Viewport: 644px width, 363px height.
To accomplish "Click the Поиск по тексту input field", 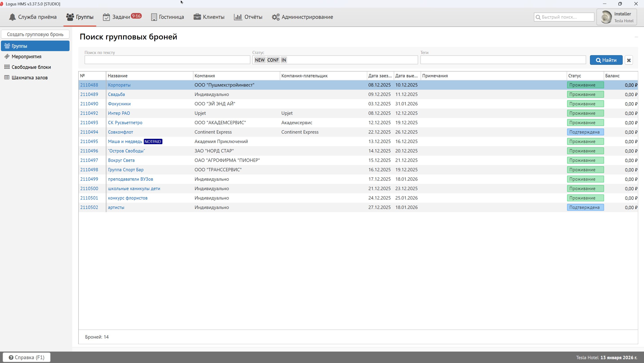I will click(167, 60).
